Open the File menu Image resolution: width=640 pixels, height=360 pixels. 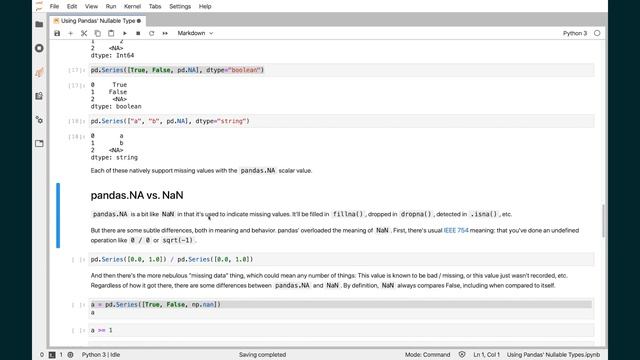[54, 7]
